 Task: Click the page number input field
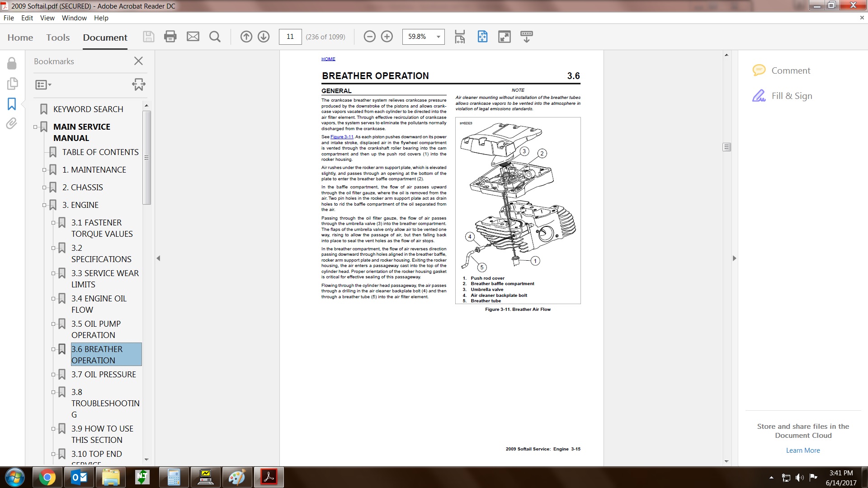[x=290, y=37]
